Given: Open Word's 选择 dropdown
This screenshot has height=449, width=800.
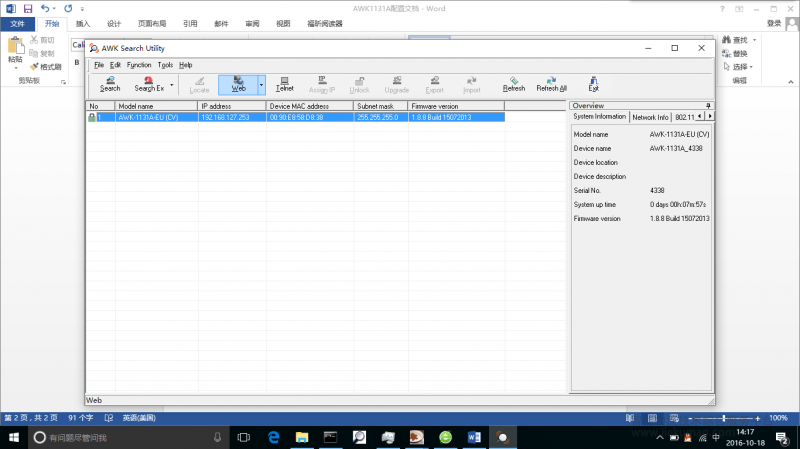Looking at the screenshot, I should pos(738,67).
